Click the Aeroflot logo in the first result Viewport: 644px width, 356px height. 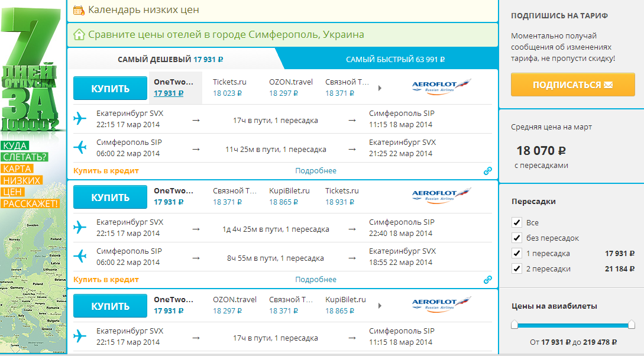pos(441,87)
